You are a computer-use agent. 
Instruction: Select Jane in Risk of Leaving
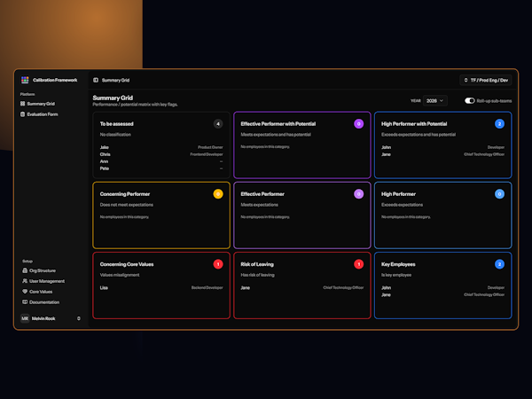point(246,287)
